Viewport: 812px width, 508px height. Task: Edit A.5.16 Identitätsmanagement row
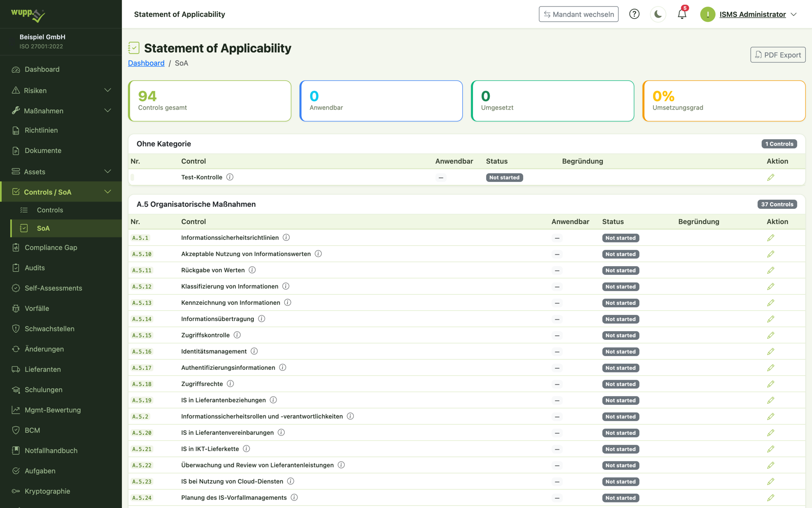click(771, 352)
